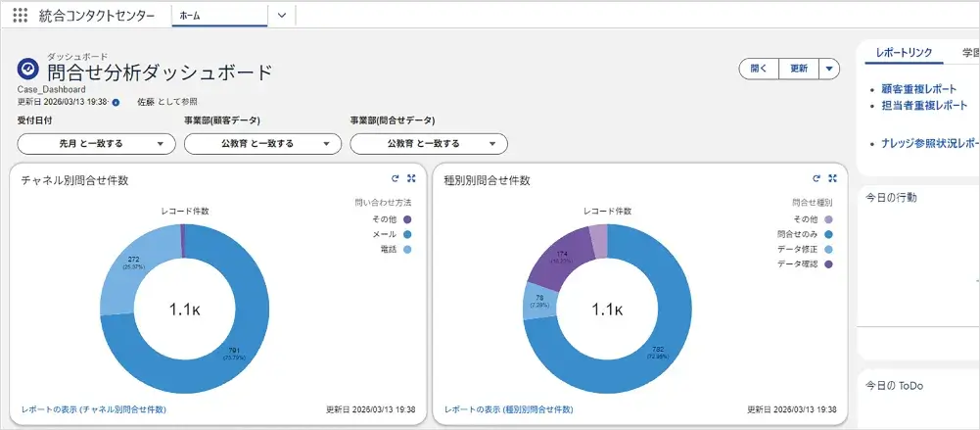The image size is (980, 430).
Task: Click the 開く button
Action: [x=759, y=69]
